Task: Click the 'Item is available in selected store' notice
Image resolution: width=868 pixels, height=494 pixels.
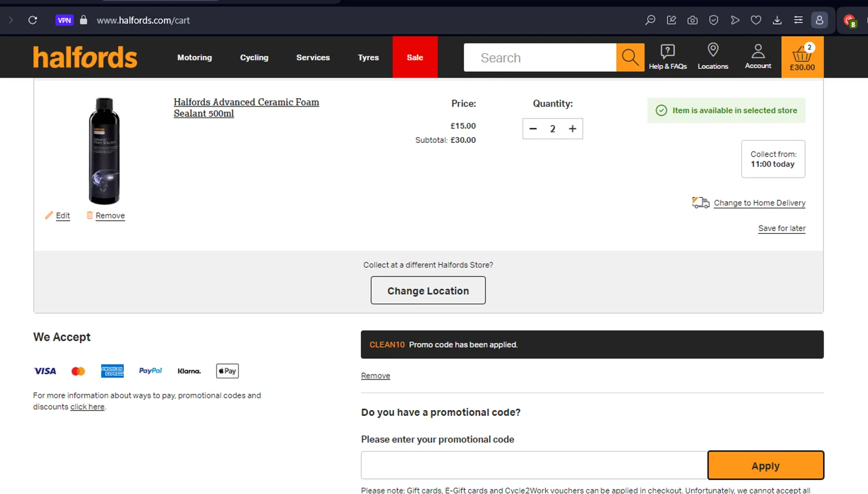Action: pyautogui.click(x=726, y=110)
